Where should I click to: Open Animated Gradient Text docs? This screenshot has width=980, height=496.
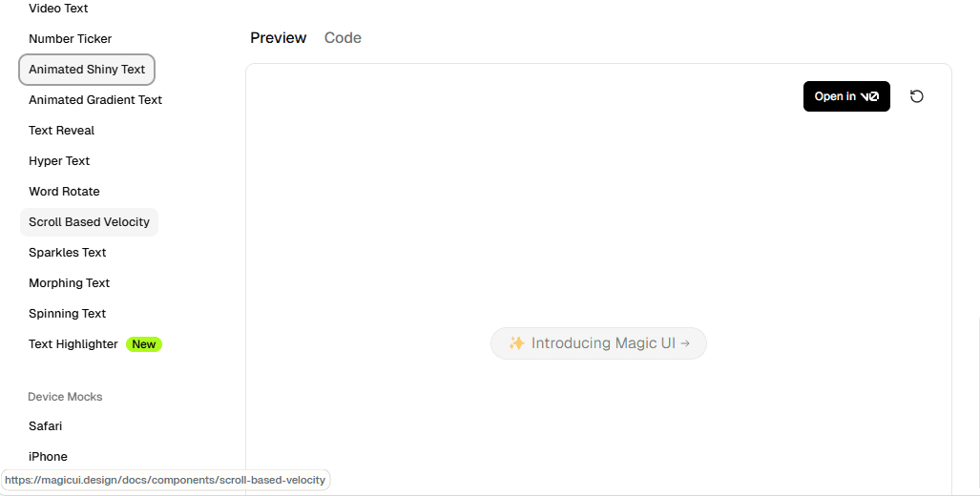(x=95, y=100)
